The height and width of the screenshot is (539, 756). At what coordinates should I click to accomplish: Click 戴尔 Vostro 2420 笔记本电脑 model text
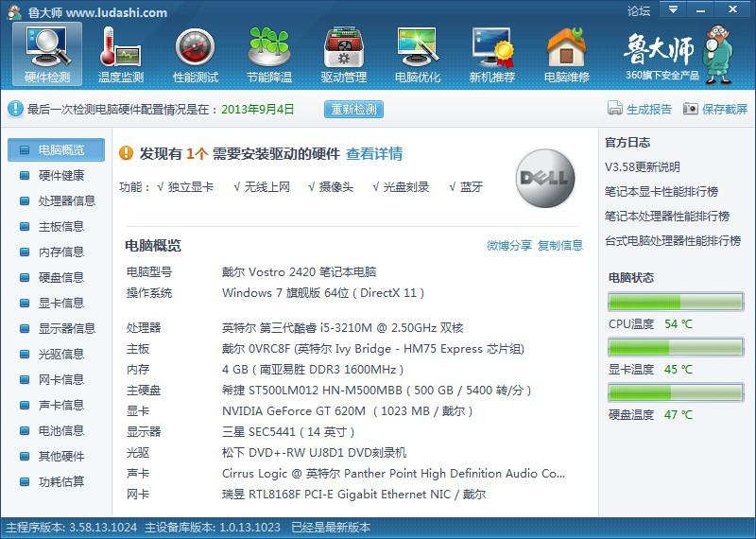[299, 272]
